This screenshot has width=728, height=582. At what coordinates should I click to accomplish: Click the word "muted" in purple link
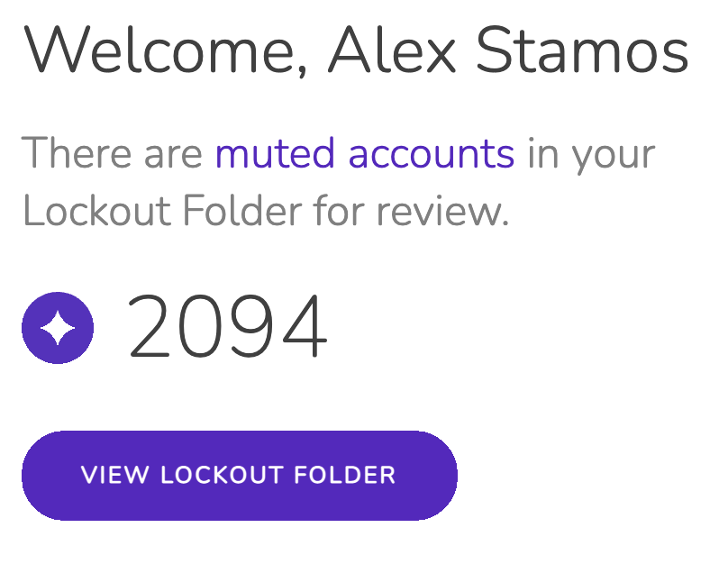pos(275,154)
